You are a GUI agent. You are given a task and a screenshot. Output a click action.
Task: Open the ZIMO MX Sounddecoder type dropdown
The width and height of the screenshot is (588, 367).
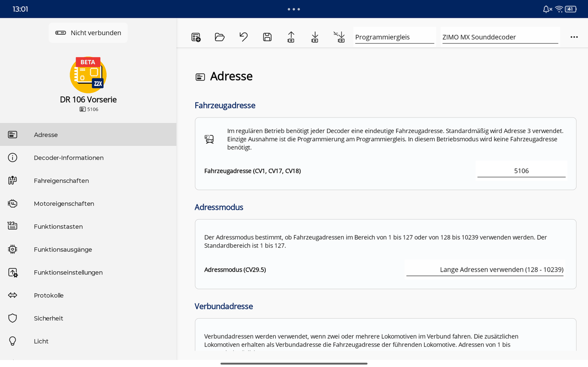coord(500,37)
